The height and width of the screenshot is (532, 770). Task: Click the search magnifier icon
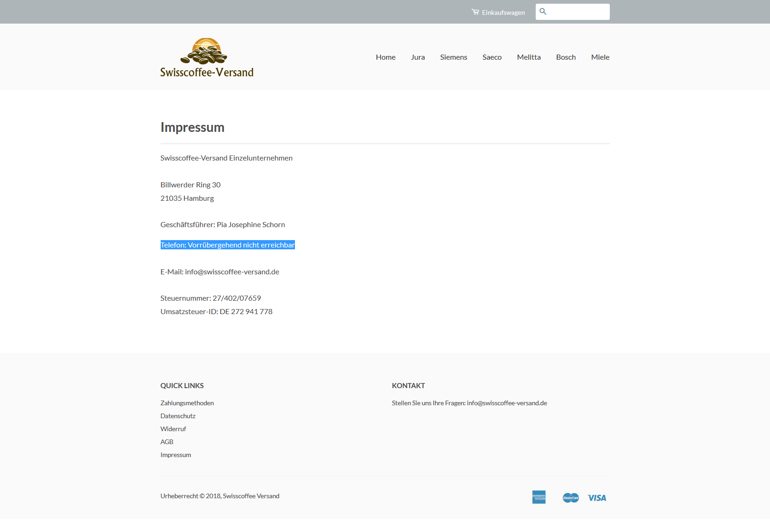[543, 12]
